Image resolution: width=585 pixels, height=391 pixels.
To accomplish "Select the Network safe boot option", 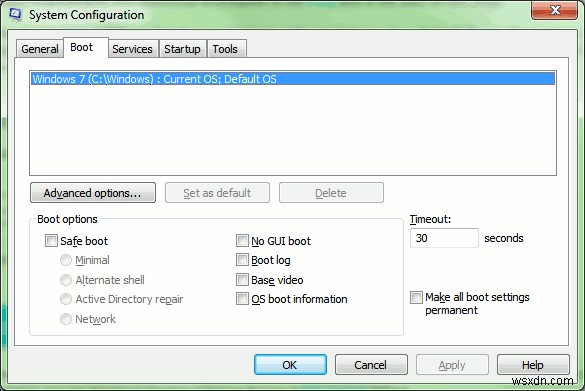I will click(x=66, y=319).
